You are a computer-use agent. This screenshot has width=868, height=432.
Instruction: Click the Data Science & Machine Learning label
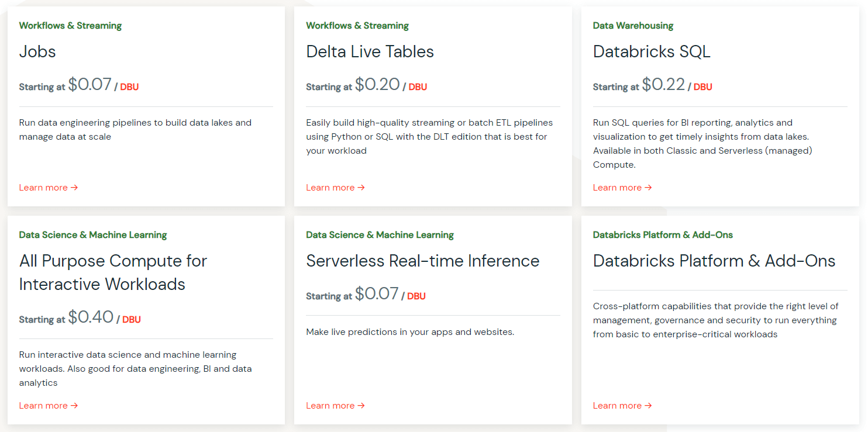[93, 234]
